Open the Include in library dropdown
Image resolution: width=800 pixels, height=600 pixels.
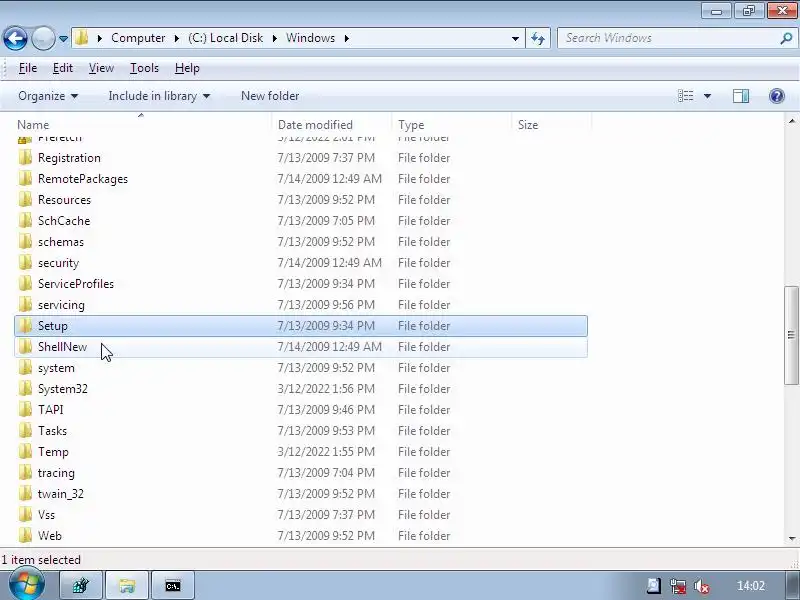pyautogui.click(x=159, y=96)
